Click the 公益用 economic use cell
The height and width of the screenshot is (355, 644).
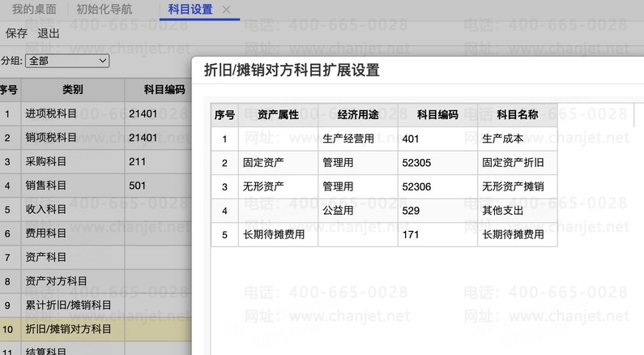(x=358, y=211)
